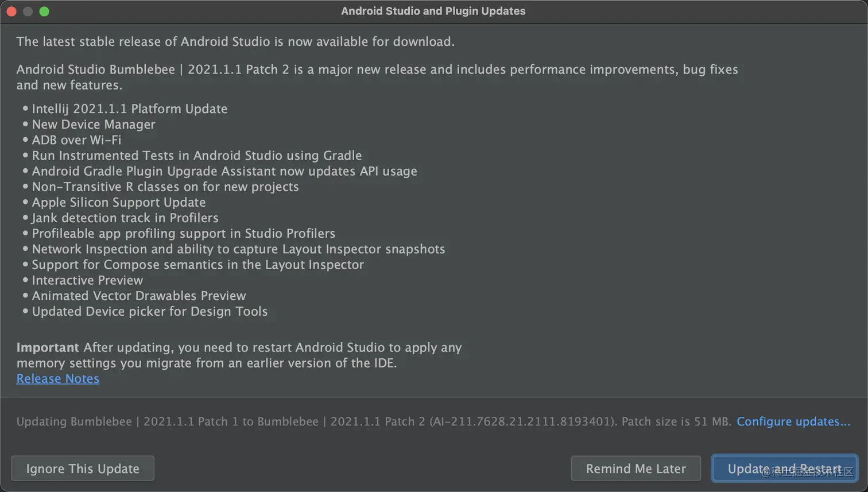Click the Intellij 2021.1.1 Platform Update line
The height and width of the screenshot is (492, 868).
point(129,109)
